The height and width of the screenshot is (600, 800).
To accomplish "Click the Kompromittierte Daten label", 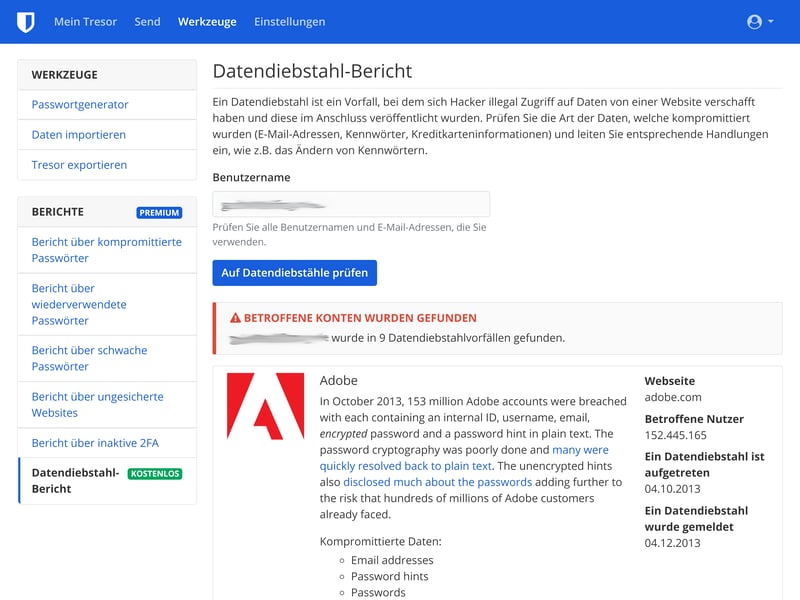I will click(x=381, y=541).
